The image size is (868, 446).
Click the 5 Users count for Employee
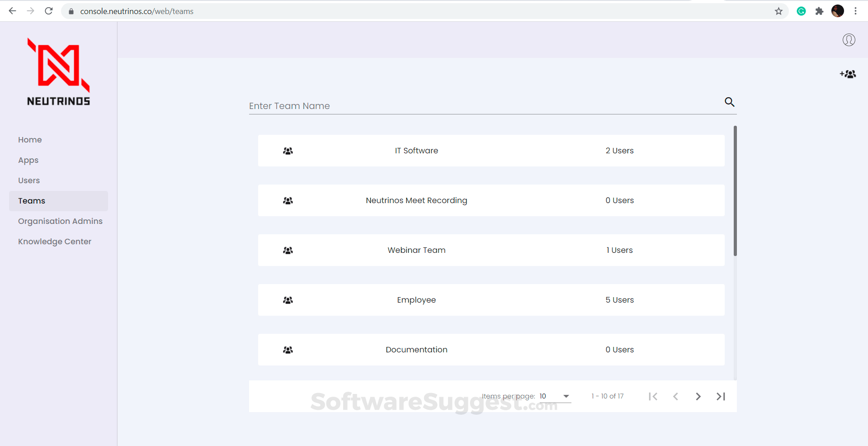(619, 300)
